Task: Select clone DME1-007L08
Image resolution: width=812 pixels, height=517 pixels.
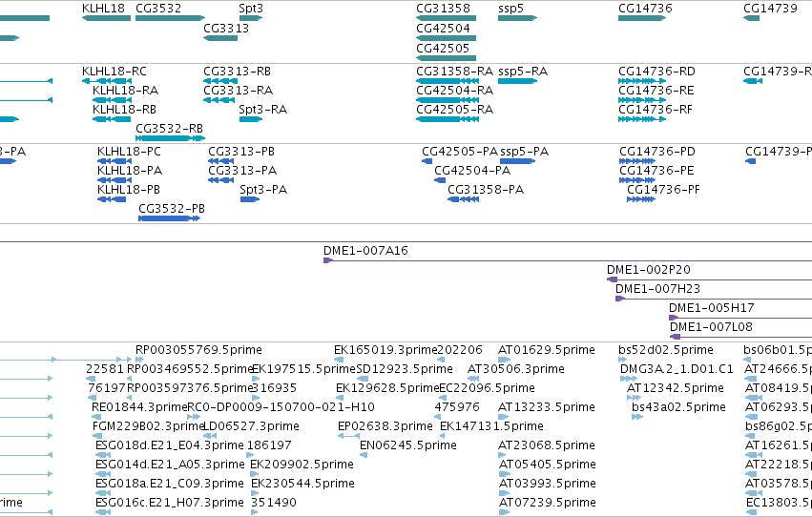Action: coord(741,338)
